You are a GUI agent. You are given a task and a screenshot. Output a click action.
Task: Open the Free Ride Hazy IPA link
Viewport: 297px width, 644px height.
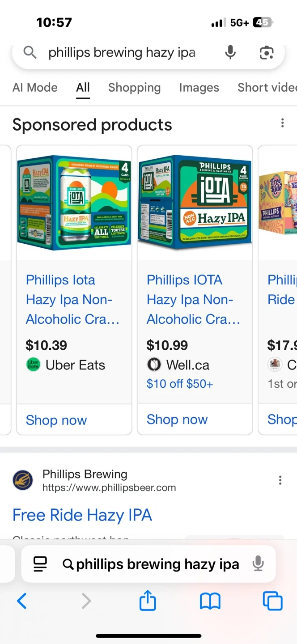click(x=82, y=515)
